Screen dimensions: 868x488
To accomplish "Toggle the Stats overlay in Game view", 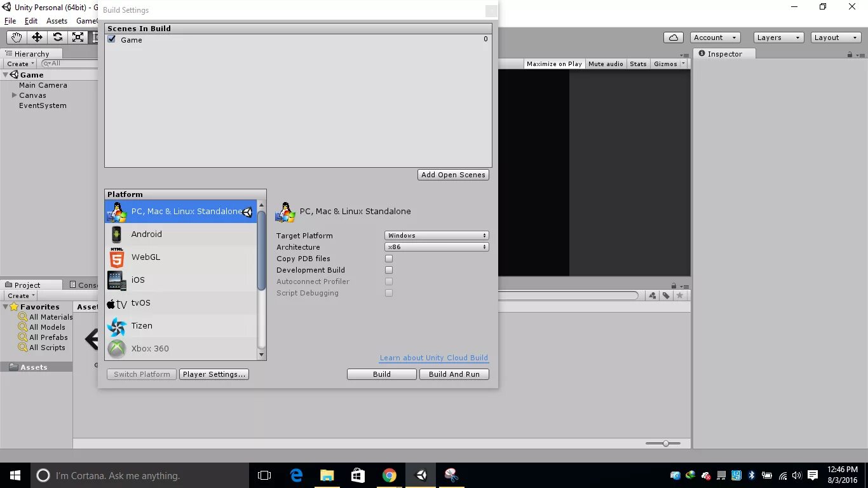I will [638, 64].
